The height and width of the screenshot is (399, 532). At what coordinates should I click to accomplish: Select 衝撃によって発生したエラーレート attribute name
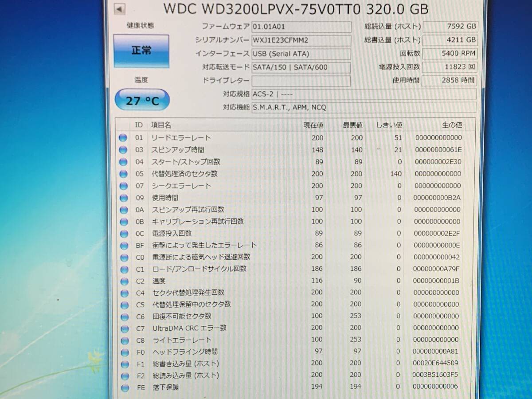point(204,245)
